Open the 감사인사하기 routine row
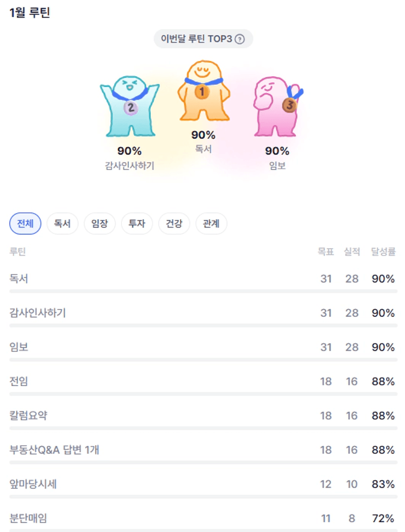 (x=38, y=313)
